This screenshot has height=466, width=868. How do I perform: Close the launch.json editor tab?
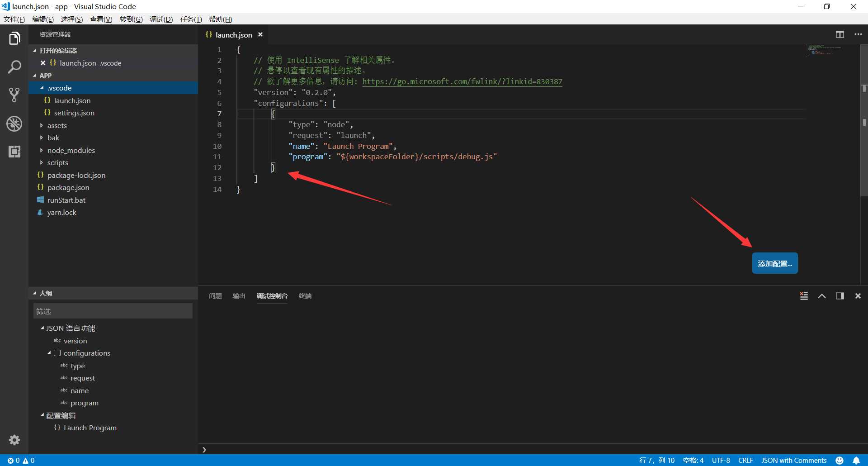[260, 34]
